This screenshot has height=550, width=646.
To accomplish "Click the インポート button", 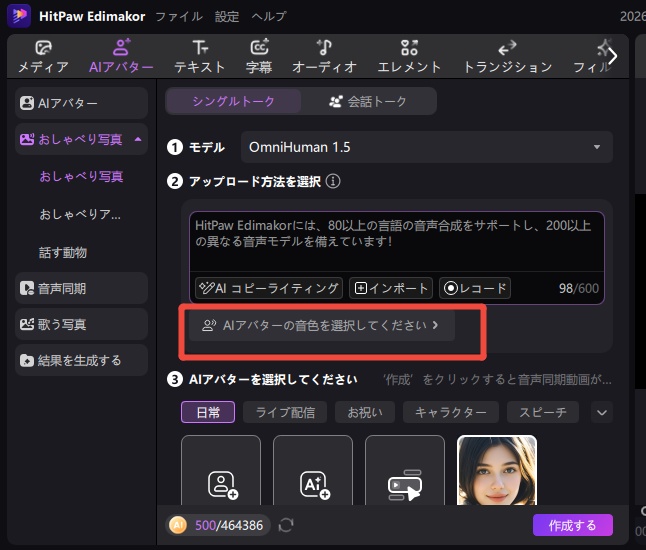I will (391, 288).
